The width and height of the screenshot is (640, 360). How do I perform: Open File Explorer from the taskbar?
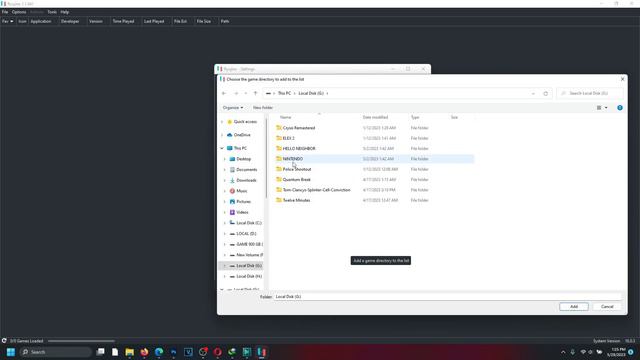click(130, 352)
